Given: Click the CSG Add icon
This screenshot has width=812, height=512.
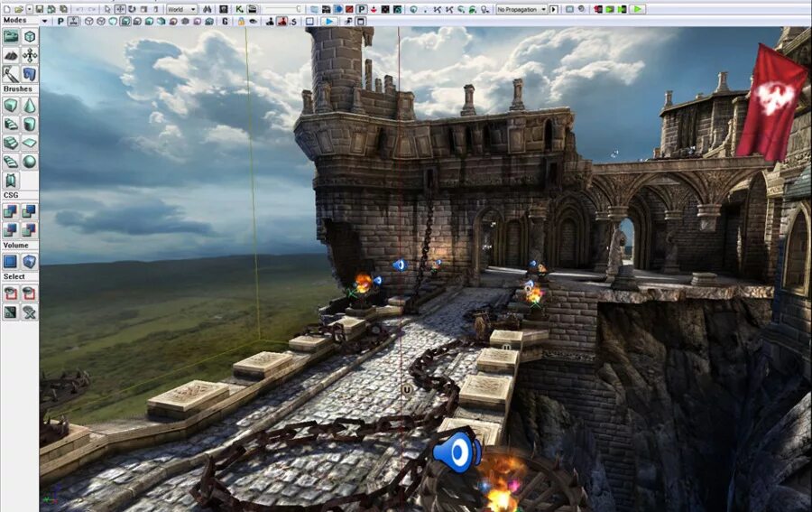Looking at the screenshot, I should click(11, 211).
